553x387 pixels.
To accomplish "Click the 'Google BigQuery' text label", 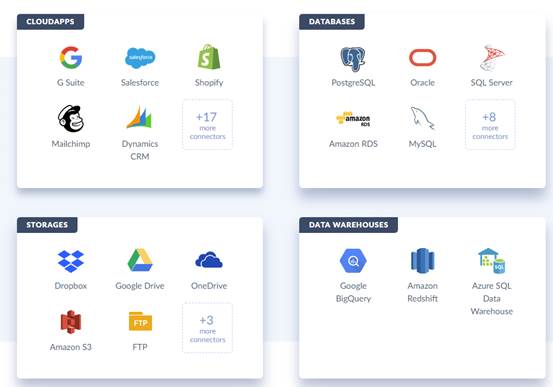I will [353, 292].
